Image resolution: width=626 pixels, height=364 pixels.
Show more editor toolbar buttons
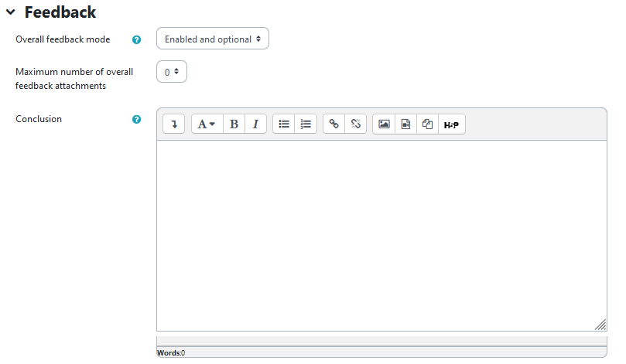(174, 124)
